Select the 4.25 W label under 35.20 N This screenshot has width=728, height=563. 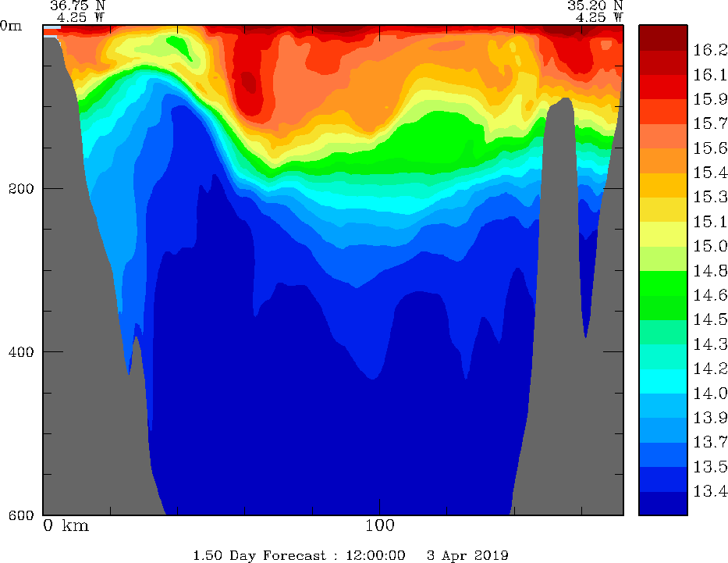pyautogui.click(x=599, y=17)
